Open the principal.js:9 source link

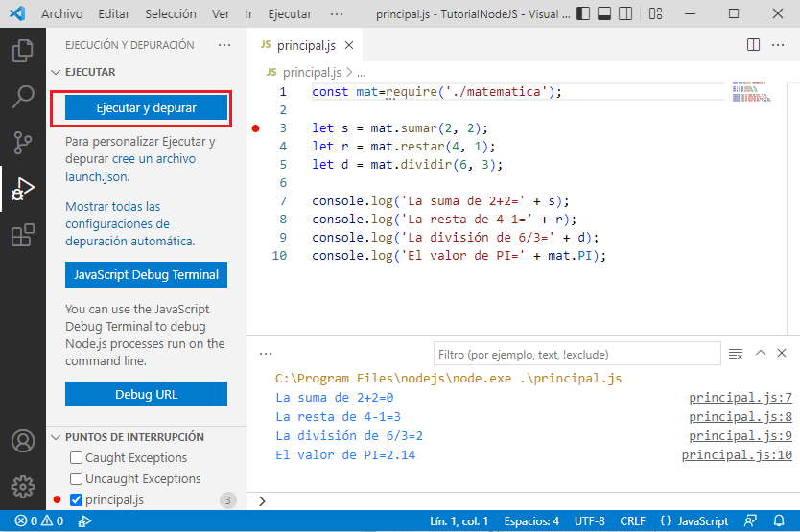[x=741, y=436]
